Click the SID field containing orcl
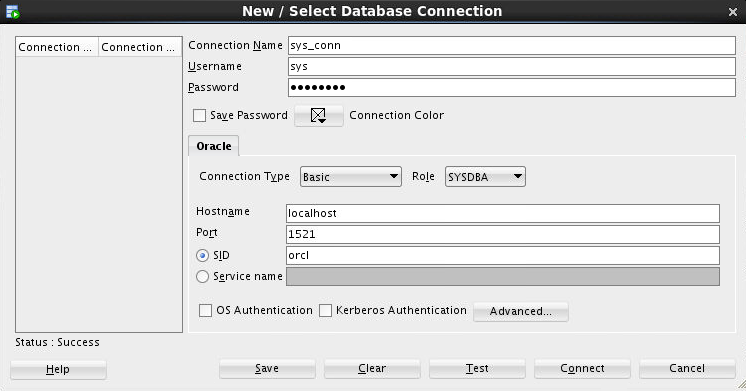 503,255
